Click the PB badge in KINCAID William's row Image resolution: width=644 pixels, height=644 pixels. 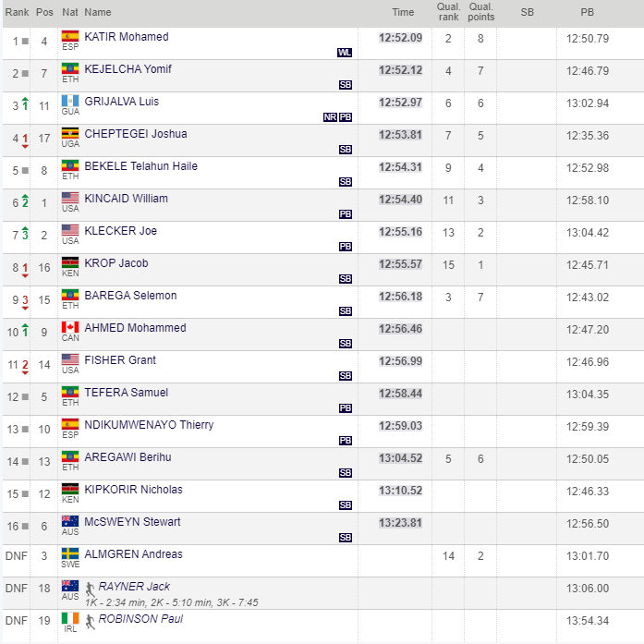pos(346,214)
